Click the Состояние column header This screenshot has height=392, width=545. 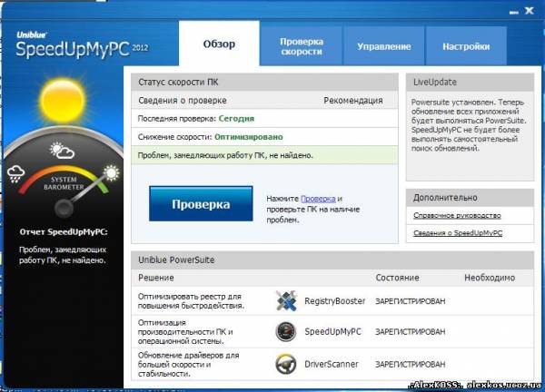tap(397, 278)
